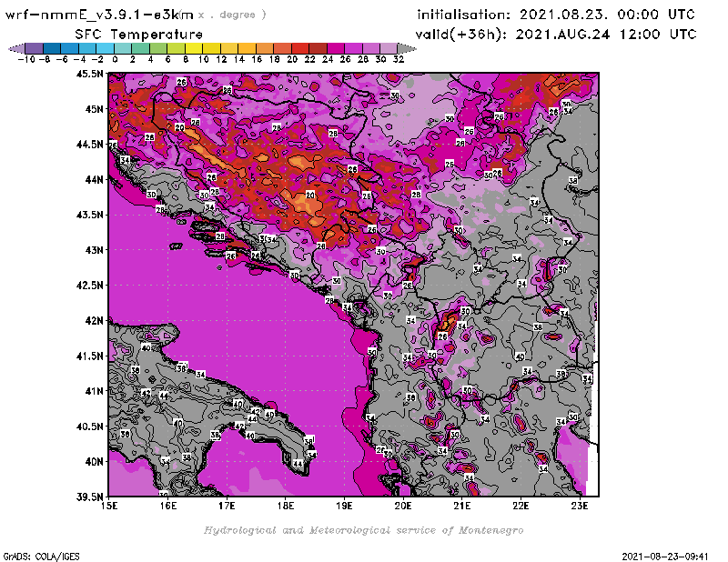Click the 15E longitude axis label
This screenshot has height=562, width=728.
[109, 506]
